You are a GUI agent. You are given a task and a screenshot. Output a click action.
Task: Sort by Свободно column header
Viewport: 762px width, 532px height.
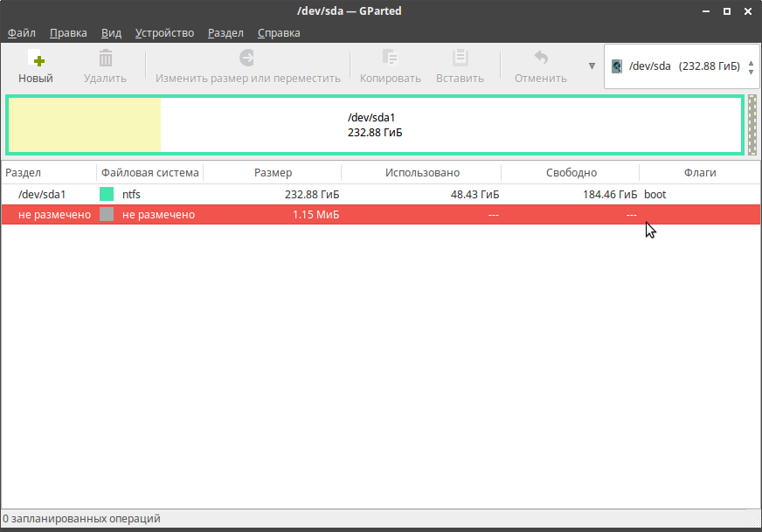[x=571, y=172]
